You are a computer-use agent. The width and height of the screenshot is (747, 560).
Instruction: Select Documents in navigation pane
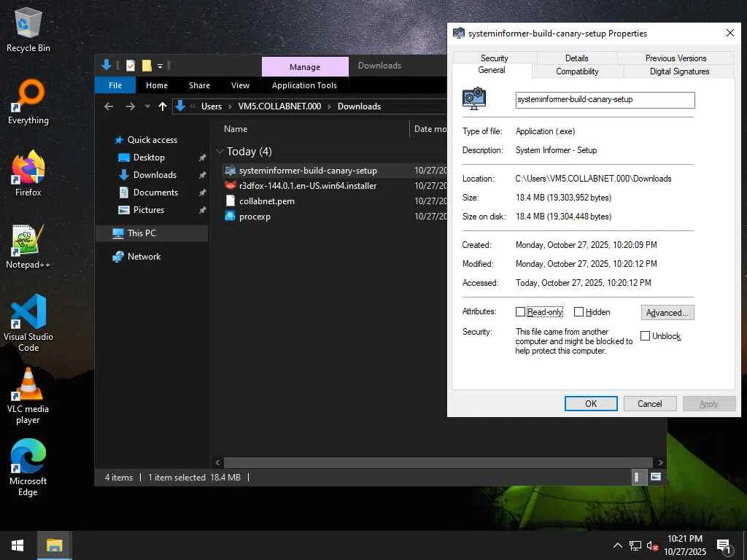point(155,192)
